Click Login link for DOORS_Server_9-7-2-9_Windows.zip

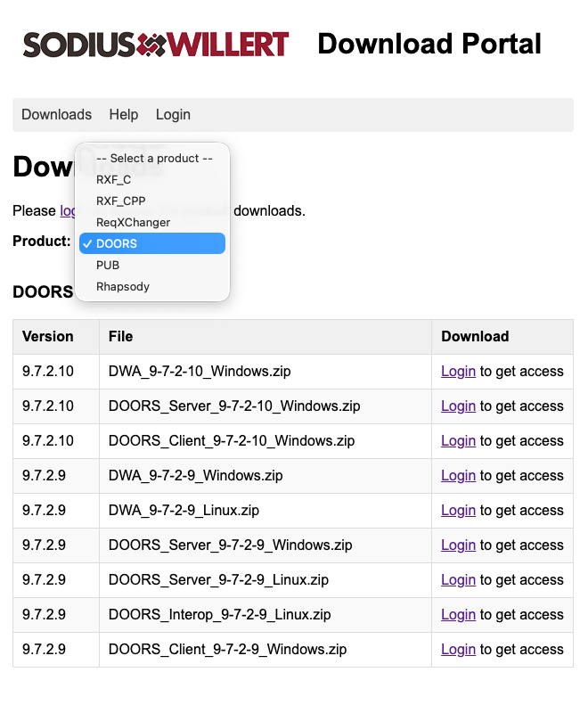pos(458,545)
